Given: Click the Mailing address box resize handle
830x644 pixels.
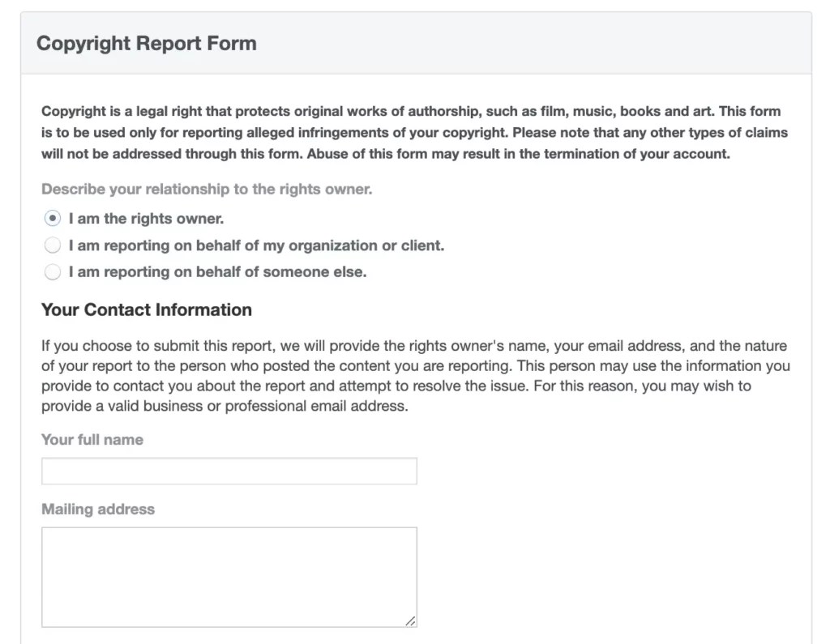Looking at the screenshot, I should click(410, 621).
